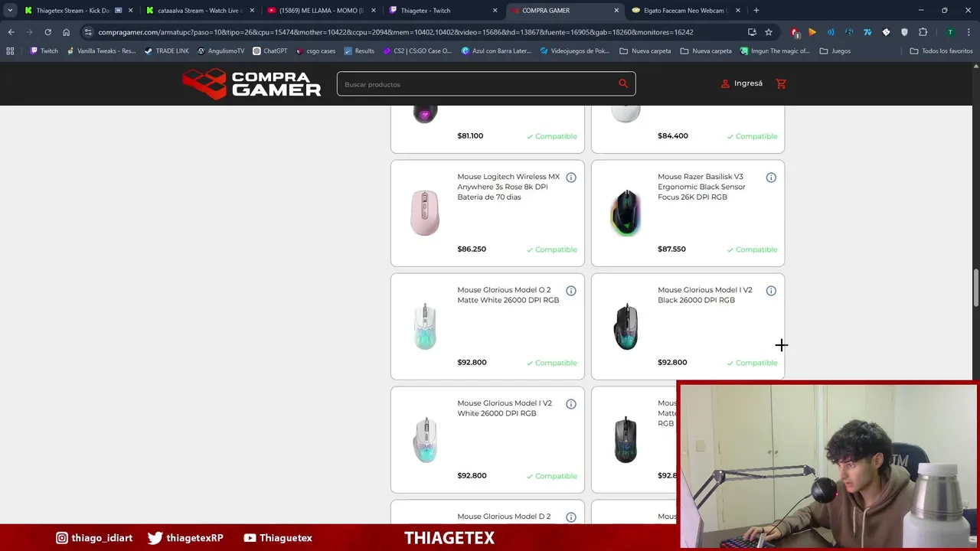Open browser home page

tap(66, 32)
